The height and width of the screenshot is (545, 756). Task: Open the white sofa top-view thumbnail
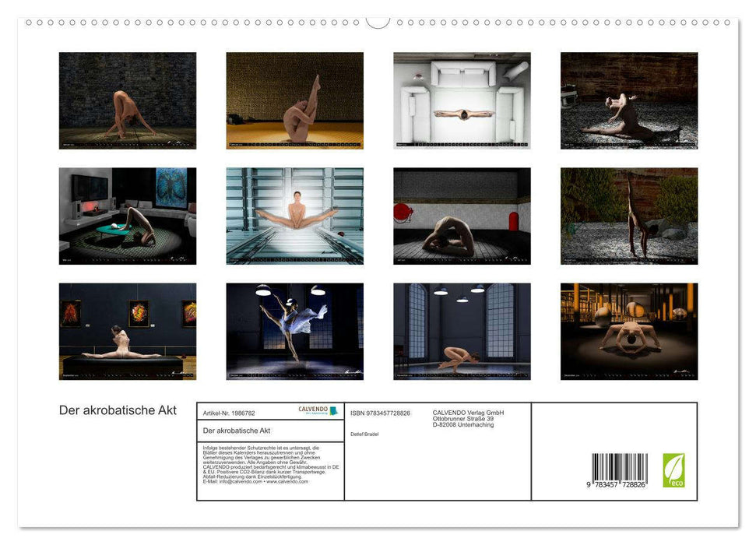click(x=462, y=100)
